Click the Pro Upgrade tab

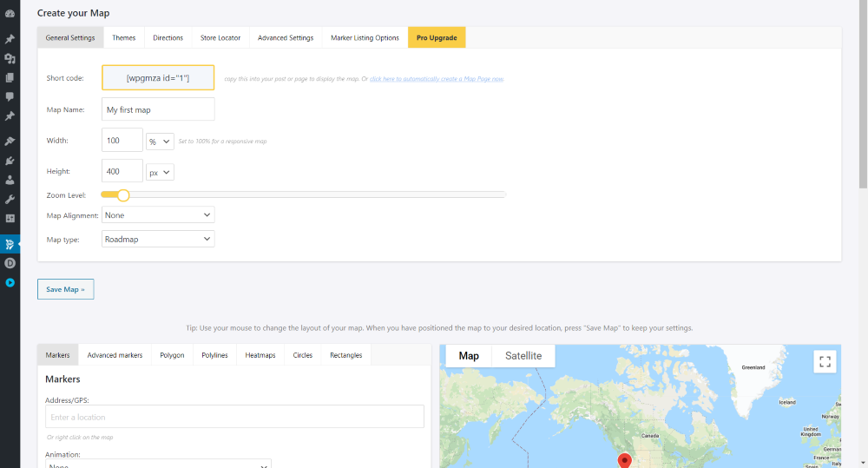[x=437, y=37]
